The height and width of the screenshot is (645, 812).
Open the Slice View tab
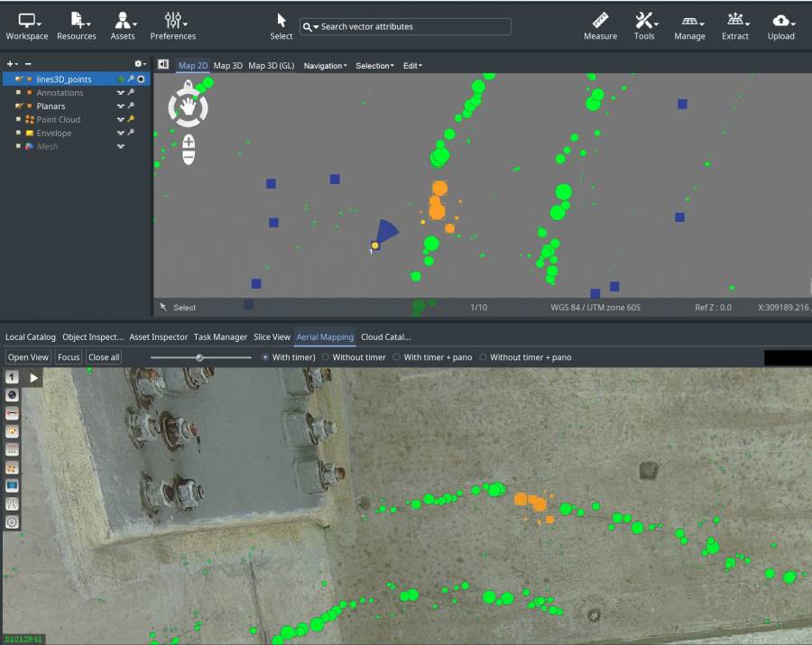272,337
